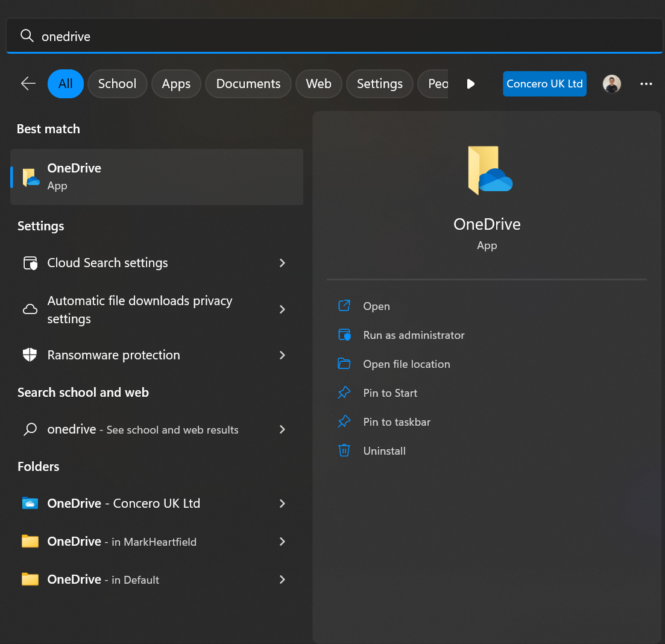Image resolution: width=665 pixels, height=644 pixels.
Task: Switch to the Apps filter tab
Action: tap(176, 84)
